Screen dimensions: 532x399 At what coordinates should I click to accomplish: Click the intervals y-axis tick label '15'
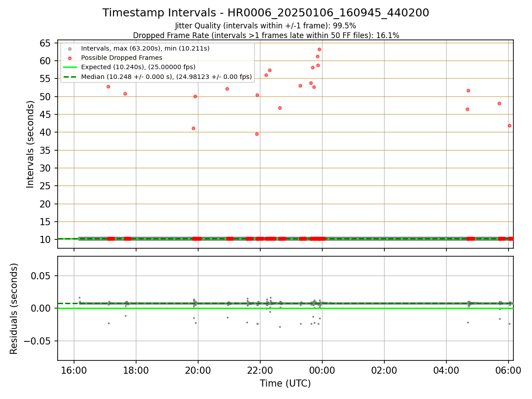[46, 222]
